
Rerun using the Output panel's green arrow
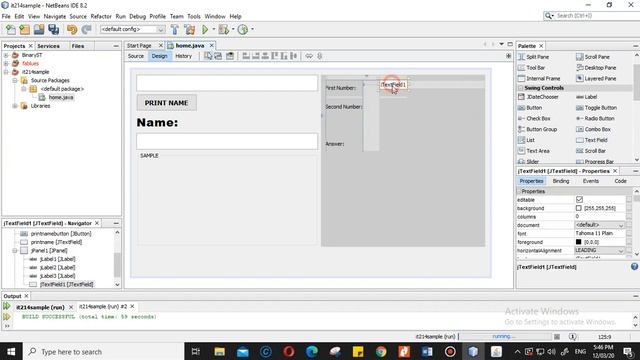[x=7, y=306]
